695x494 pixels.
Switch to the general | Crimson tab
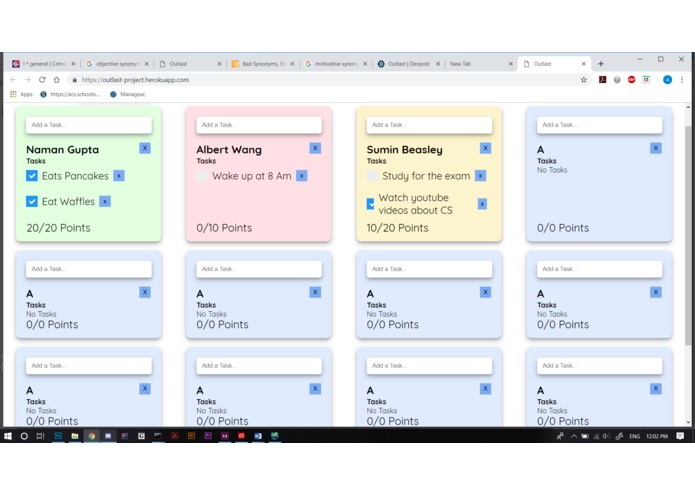(44, 64)
